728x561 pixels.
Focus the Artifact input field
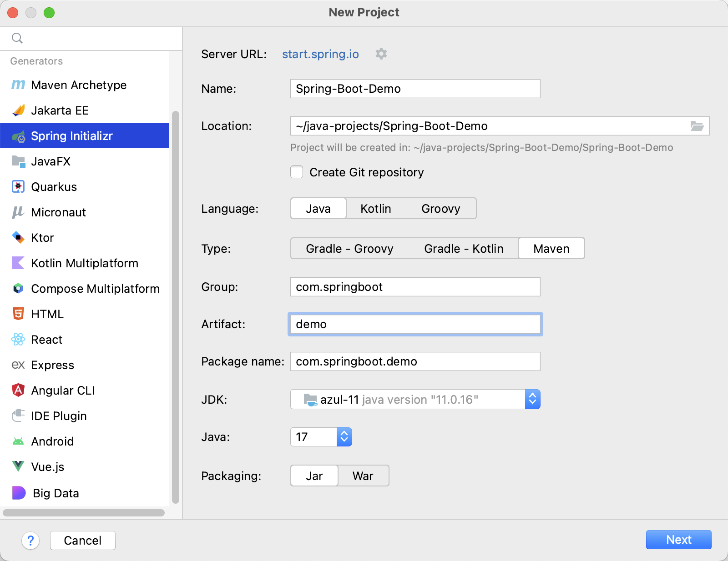415,324
